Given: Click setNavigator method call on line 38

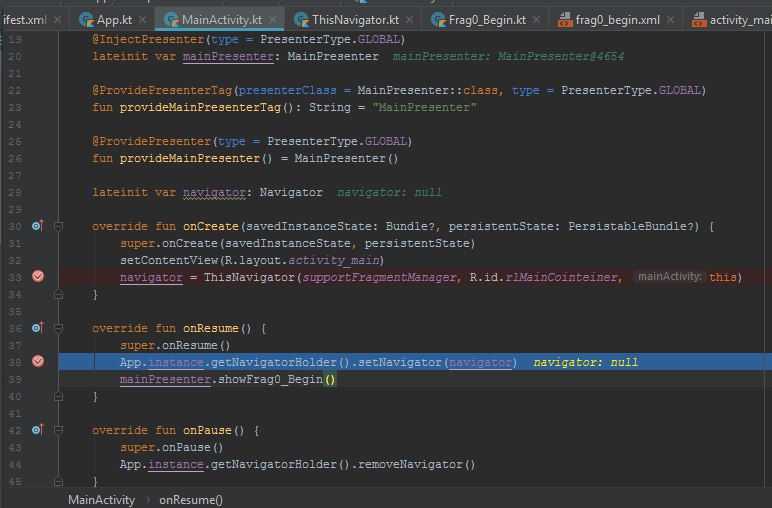Looking at the screenshot, I should point(400,362).
